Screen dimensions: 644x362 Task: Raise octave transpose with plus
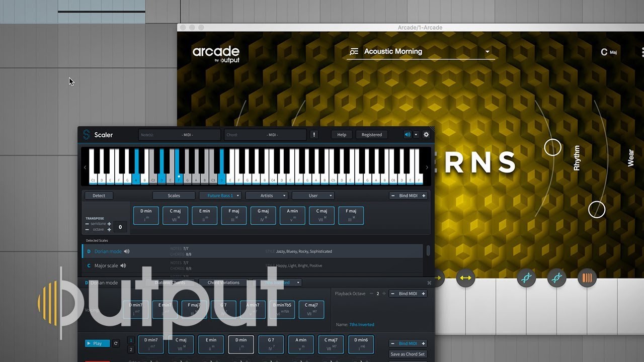pos(109,230)
